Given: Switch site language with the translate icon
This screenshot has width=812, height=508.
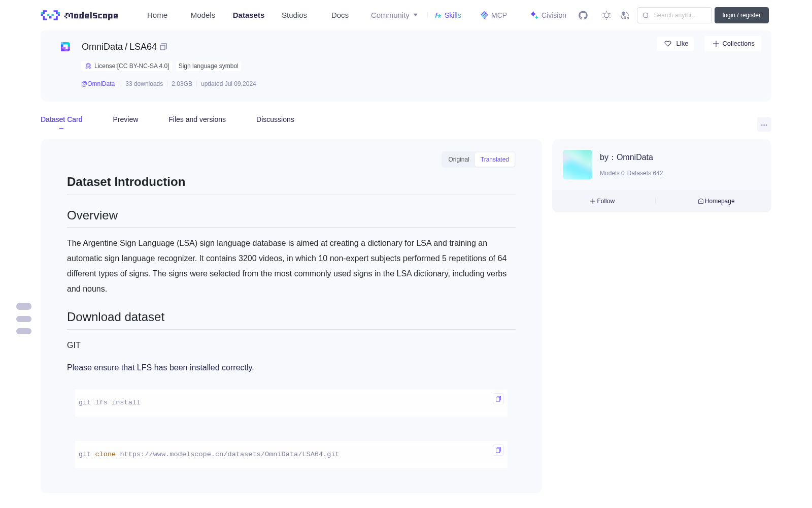Looking at the screenshot, I should tap(625, 15).
